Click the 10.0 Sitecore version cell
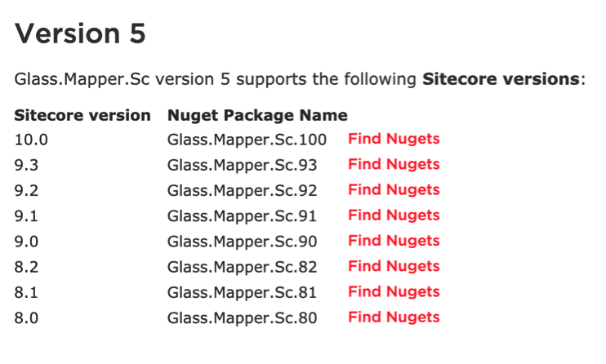The image size is (606, 364). click(32, 140)
